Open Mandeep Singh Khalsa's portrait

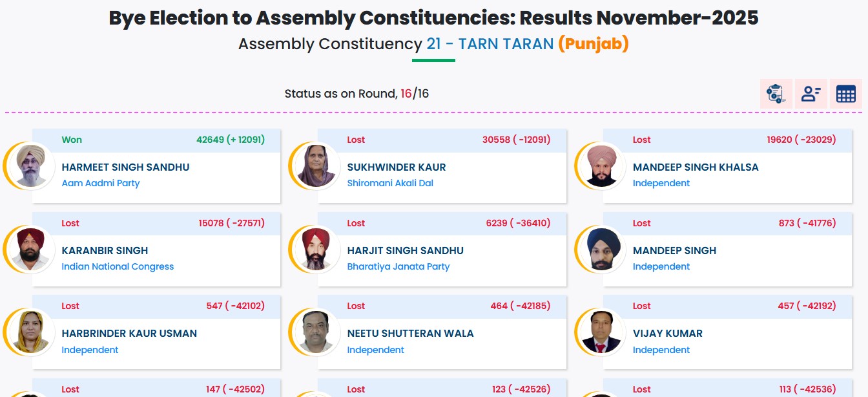tap(602, 166)
